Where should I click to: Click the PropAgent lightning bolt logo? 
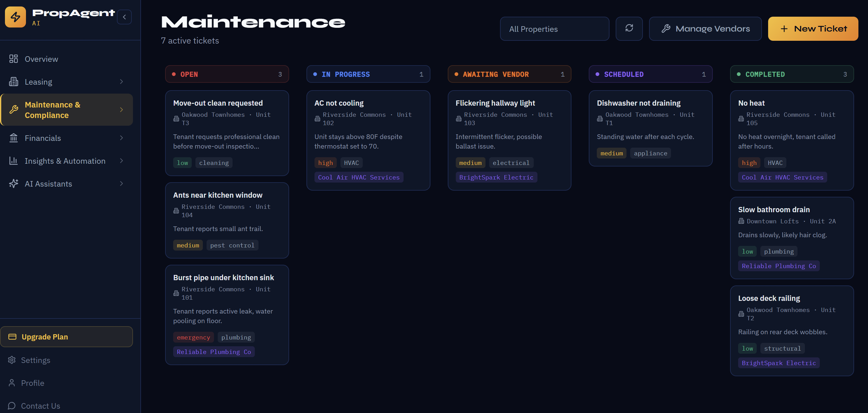(15, 17)
